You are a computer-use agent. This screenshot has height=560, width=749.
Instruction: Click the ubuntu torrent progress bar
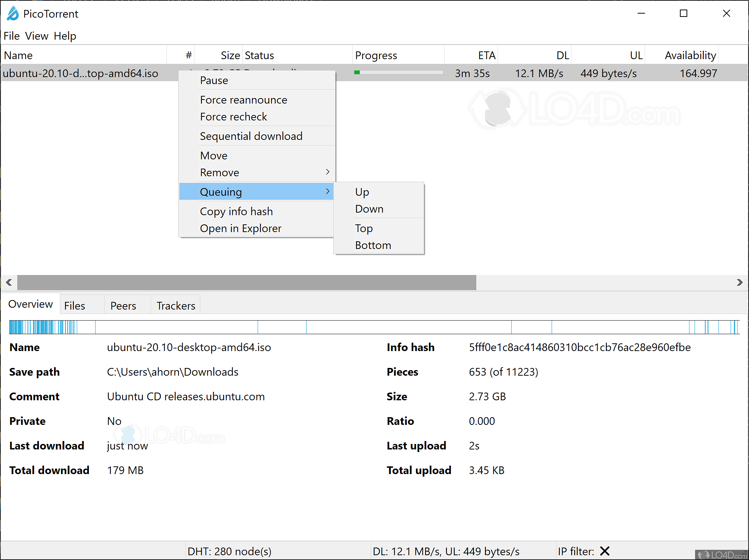(x=398, y=72)
